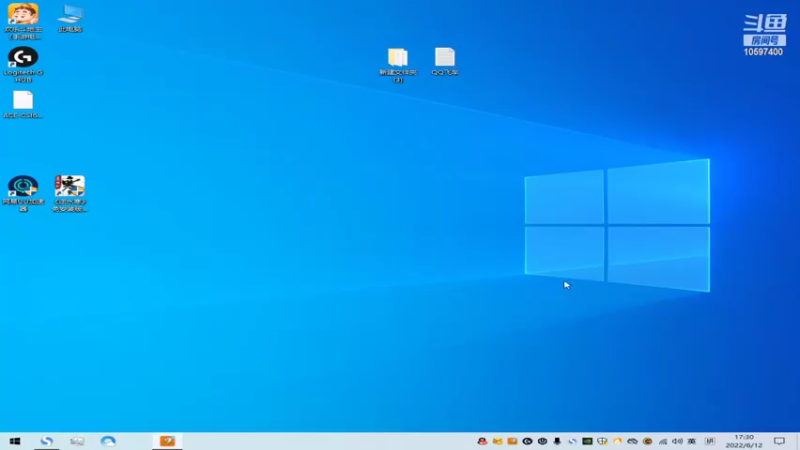Open the blue cloud app in the taskbar
Image resolution: width=800 pixels, height=450 pixels.
(108, 441)
